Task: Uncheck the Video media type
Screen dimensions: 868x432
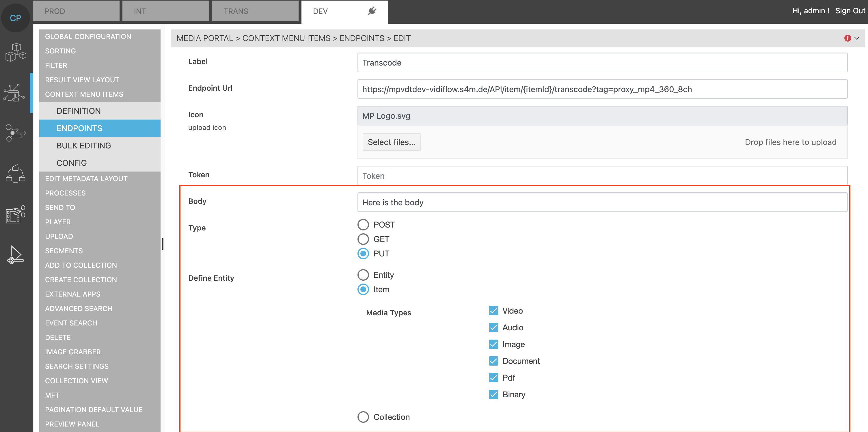Action: pos(493,311)
